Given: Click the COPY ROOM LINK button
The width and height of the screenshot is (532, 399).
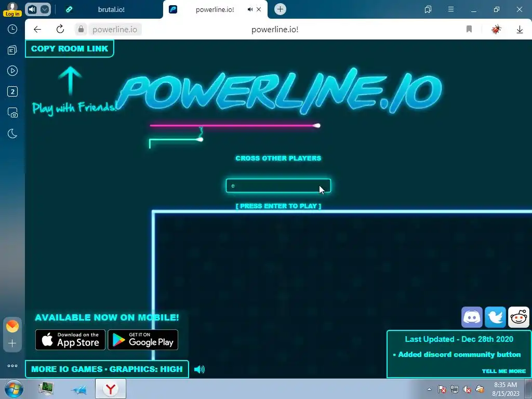Looking at the screenshot, I should coord(70,48).
